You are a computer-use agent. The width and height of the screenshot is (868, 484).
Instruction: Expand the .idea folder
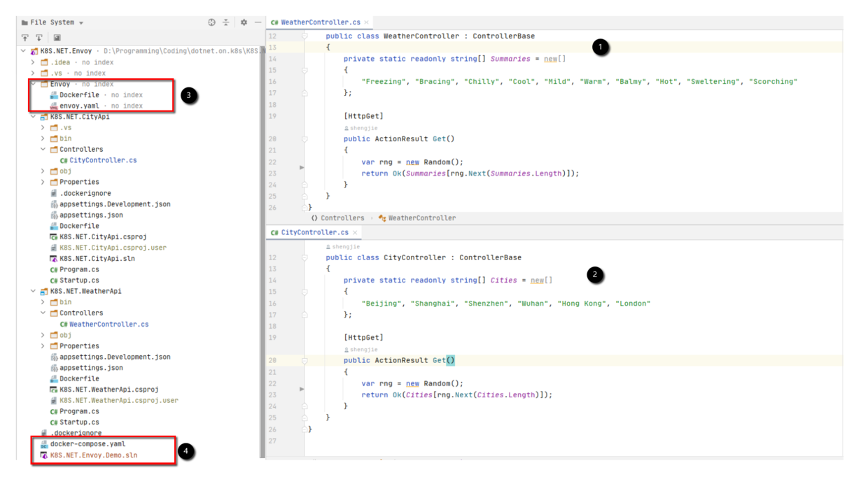tap(33, 62)
